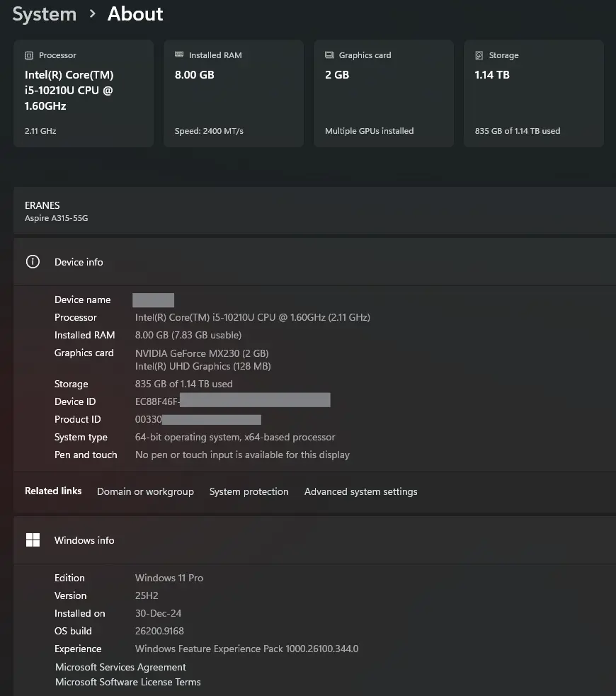Click the Processor value in Device info list
Image resolution: width=616 pixels, height=696 pixels.
[x=253, y=318]
